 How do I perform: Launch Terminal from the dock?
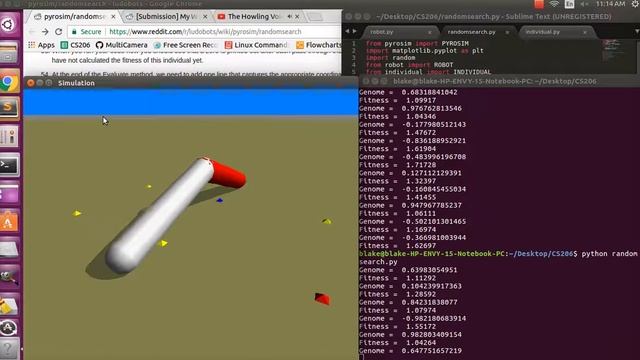(x=9, y=165)
